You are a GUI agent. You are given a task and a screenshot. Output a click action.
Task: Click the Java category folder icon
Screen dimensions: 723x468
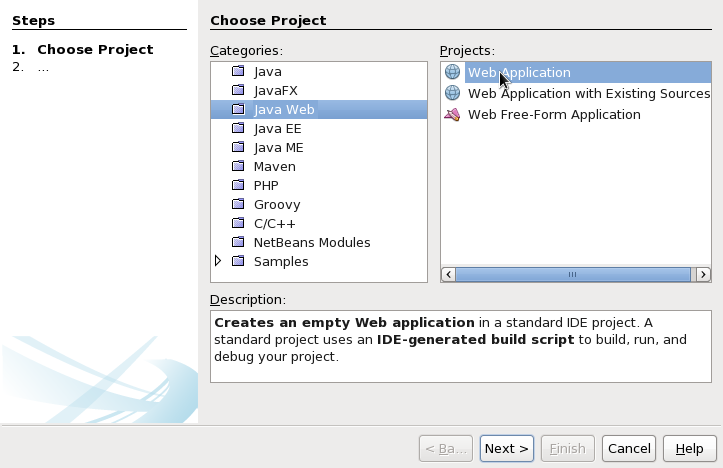point(238,71)
